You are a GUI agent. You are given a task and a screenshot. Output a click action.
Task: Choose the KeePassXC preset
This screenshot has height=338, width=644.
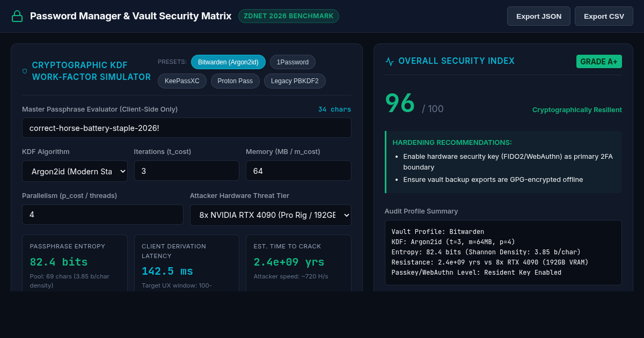(x=182, y=81)
